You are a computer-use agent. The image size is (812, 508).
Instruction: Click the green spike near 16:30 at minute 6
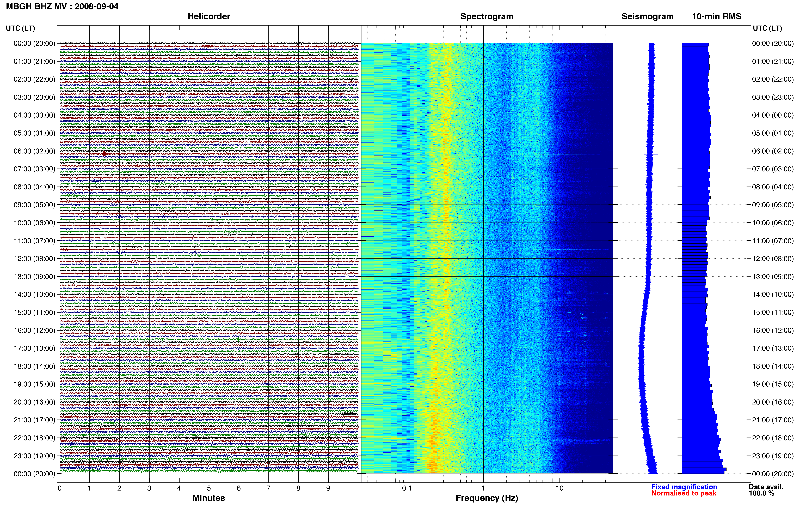click(238, 339)
